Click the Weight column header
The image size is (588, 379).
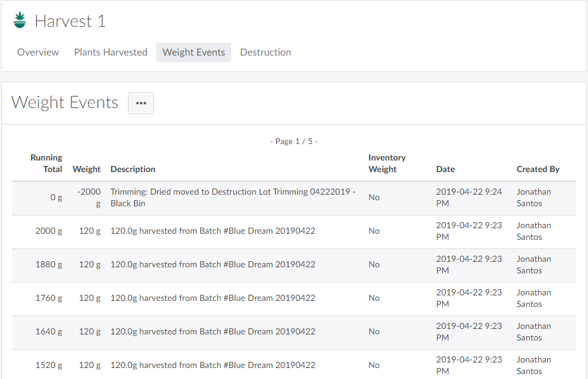(x=87, y=169)
